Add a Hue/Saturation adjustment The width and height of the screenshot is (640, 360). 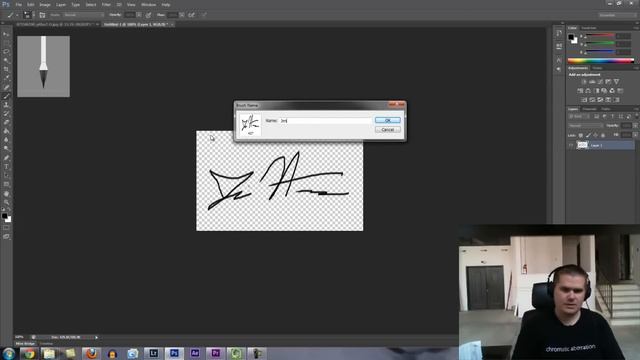pyautogui.click(x=580, y=91)
